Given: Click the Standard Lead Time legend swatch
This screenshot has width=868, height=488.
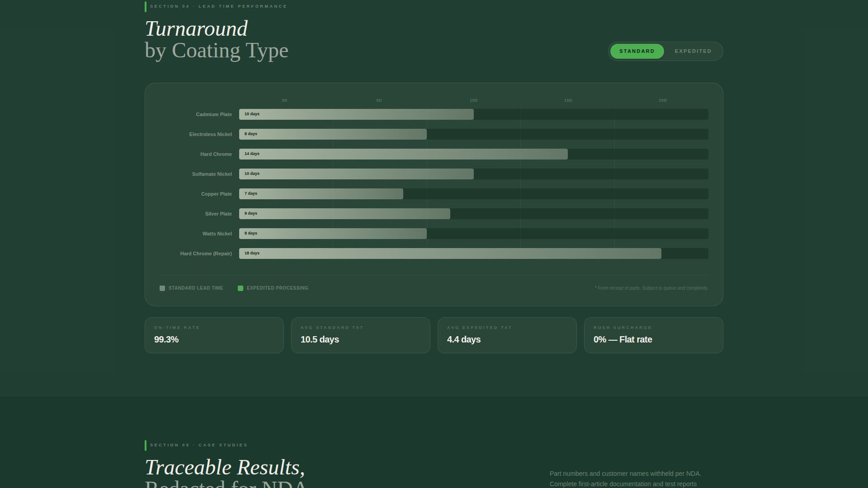Looking at the screenshot, I should point(162,288).
